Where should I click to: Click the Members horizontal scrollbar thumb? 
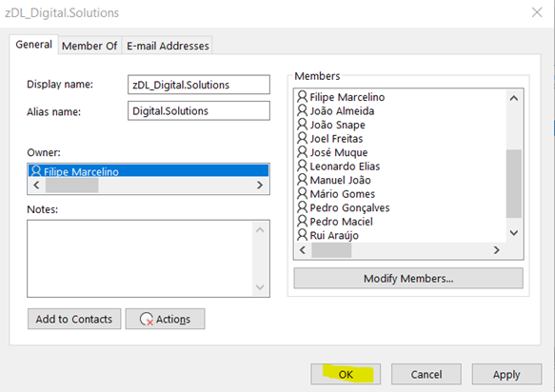pos(331,250)
